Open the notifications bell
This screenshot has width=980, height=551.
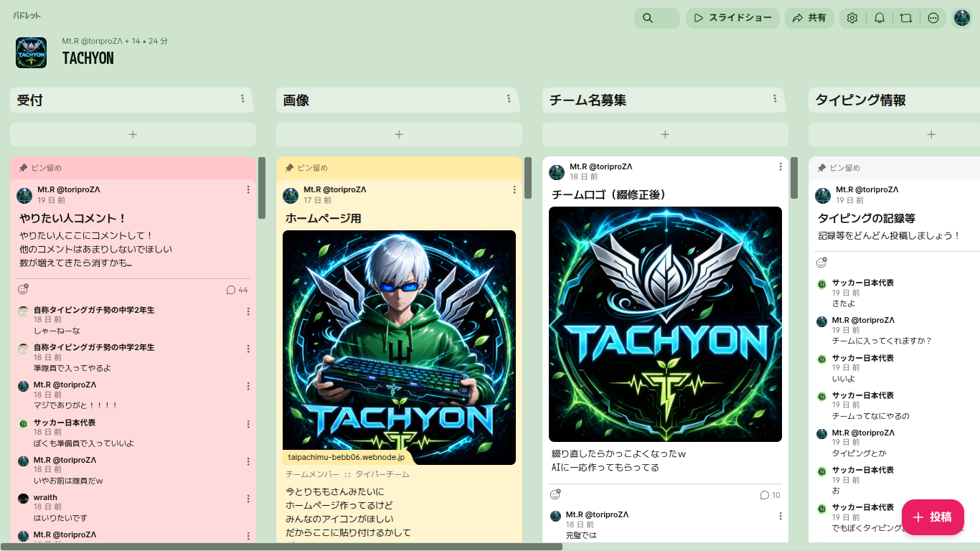pos(880,18)
